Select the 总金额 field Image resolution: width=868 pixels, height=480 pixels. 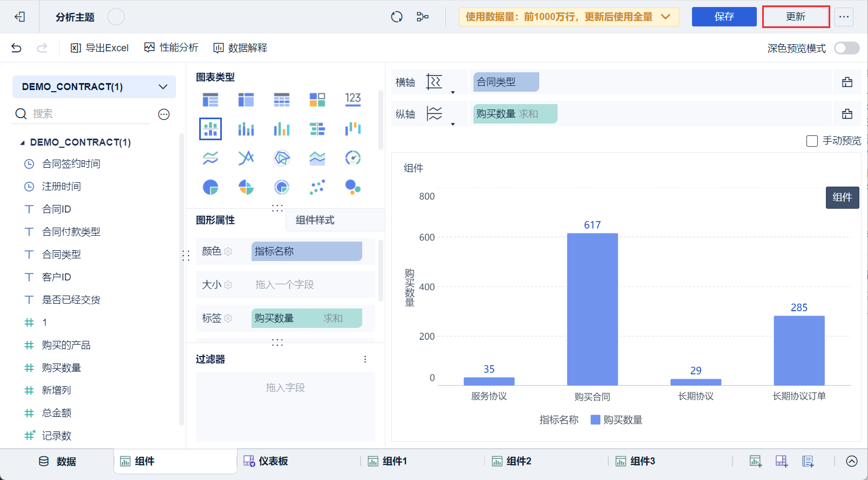click(x=57, y=413)
